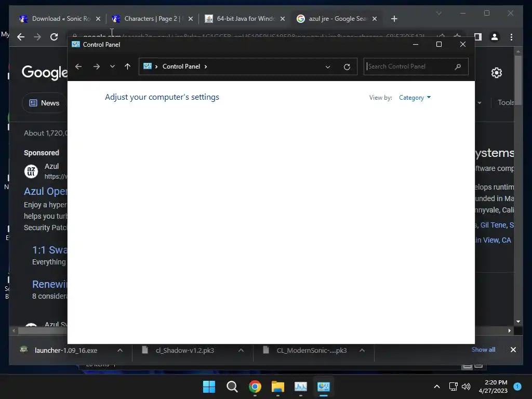The width and height of the screenshot is (532, 399).
Task: Show hidden system tray icons
Action: (x=437, y=387)
